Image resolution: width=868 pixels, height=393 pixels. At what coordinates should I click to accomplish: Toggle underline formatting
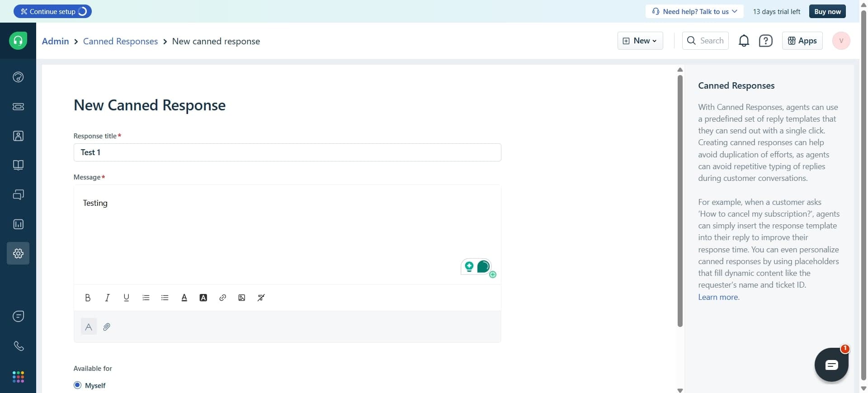(x=126, y=298)
